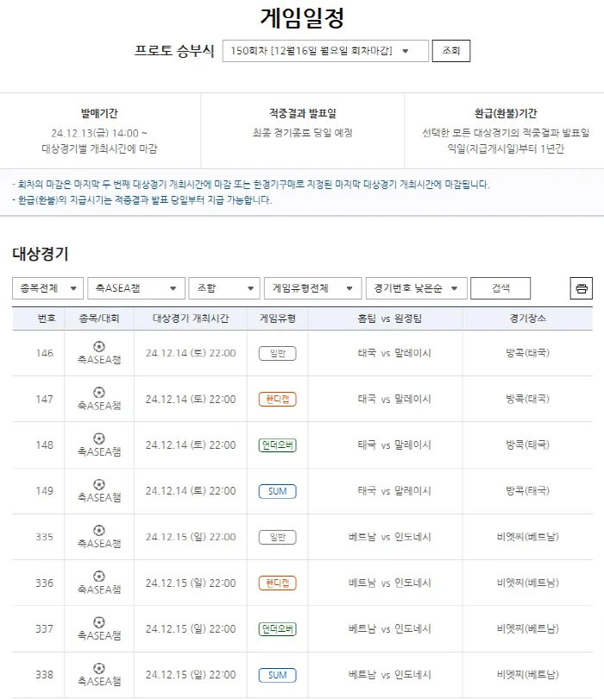
Task: Open the 축ASEA챔 league filter dropdown
Action: [x=136, y=288]
